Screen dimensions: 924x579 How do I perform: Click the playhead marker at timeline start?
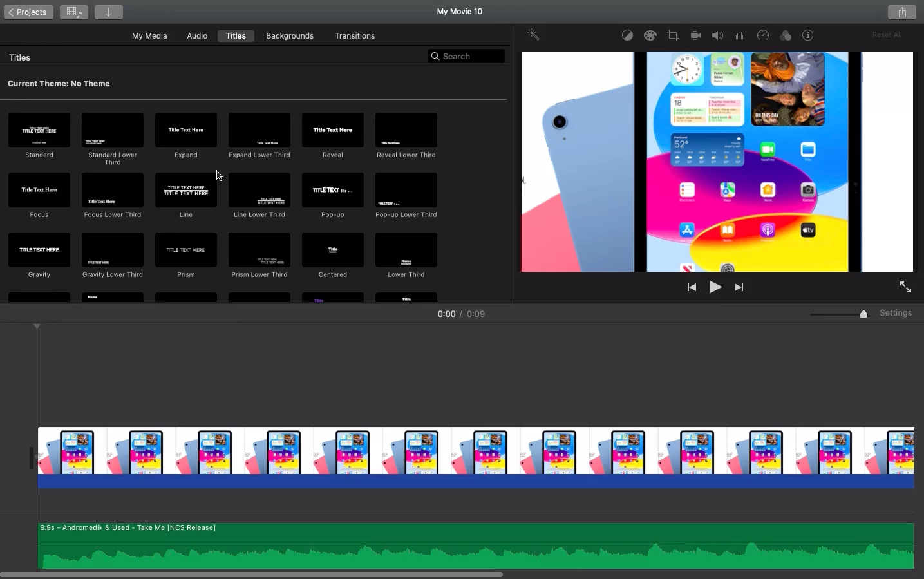pos(37,327)
